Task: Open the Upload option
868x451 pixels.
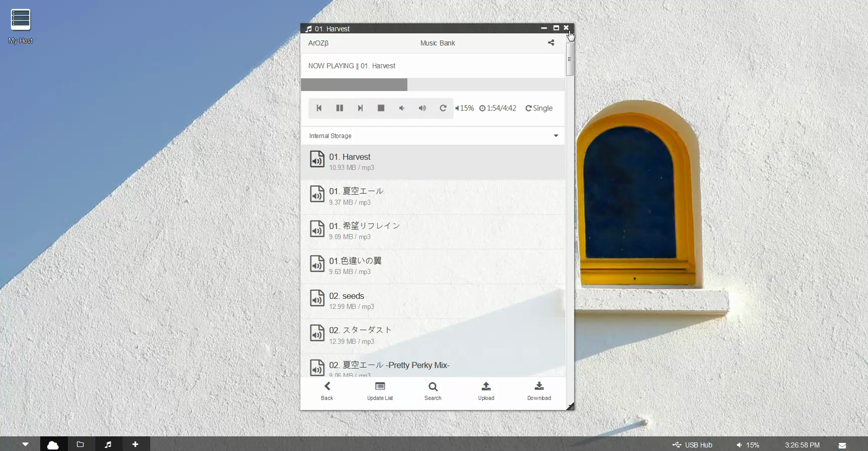Action: (486, 391)
